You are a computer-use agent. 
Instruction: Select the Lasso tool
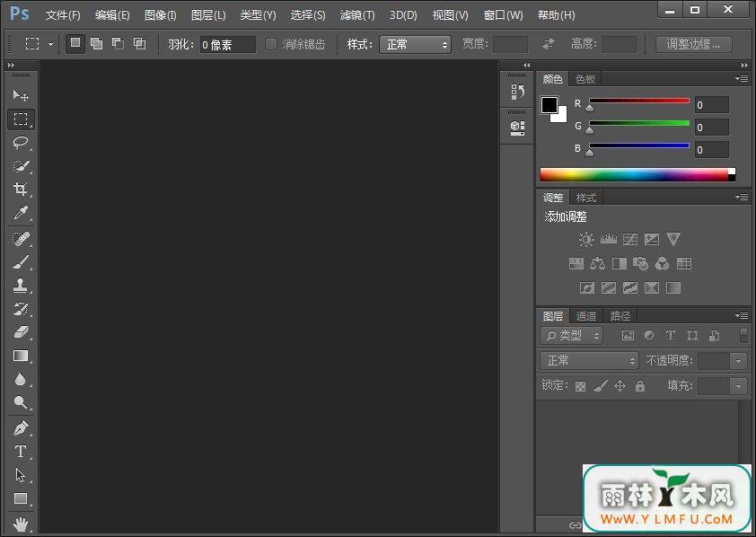coord(21,143)
